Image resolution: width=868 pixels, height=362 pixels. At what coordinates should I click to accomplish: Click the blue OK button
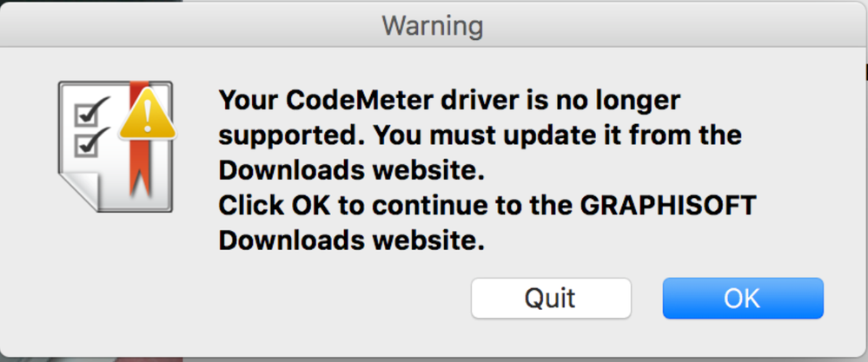[742, 299]
